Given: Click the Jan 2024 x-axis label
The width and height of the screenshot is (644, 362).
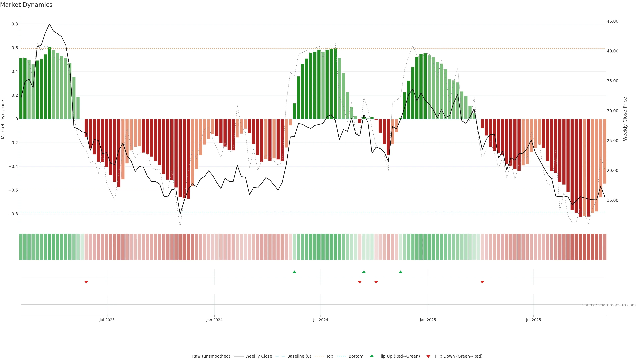Looking at the screenshot, I should [214, 320].
